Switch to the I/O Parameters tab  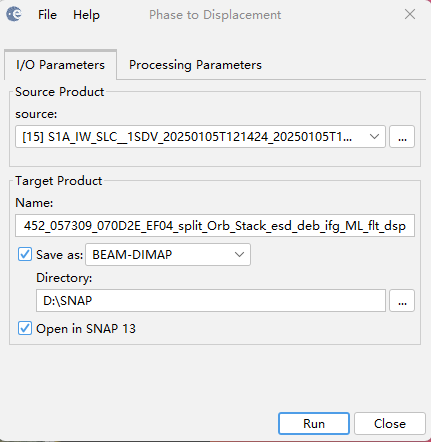point(60,65)
